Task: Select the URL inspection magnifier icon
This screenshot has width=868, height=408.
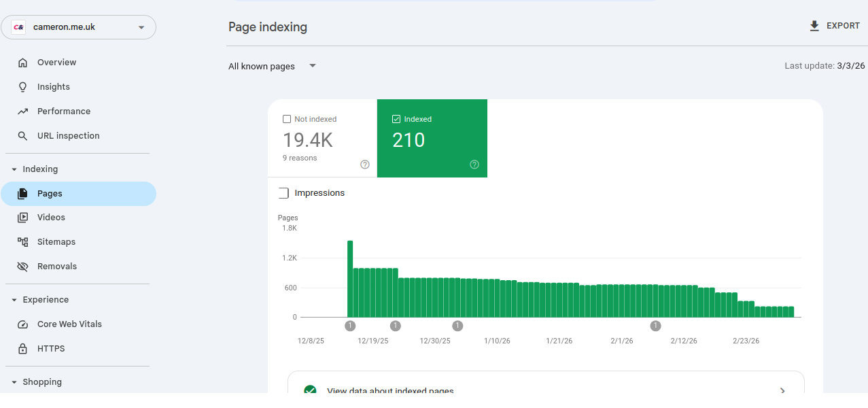Action: coord(24,135)
